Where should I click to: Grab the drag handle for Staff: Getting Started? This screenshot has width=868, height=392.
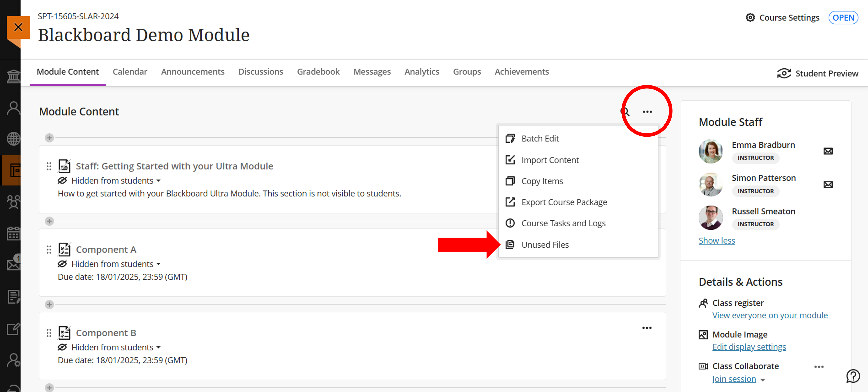coord(49,166)
